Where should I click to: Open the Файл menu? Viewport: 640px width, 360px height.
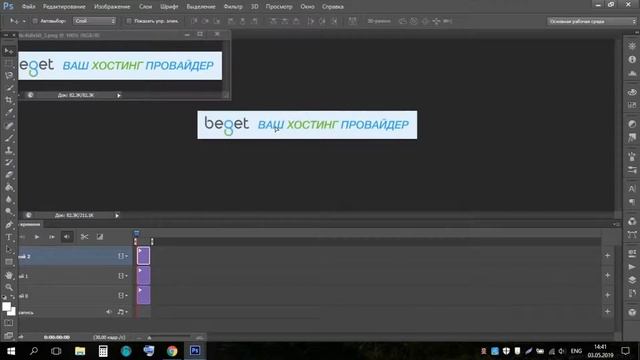29,7
